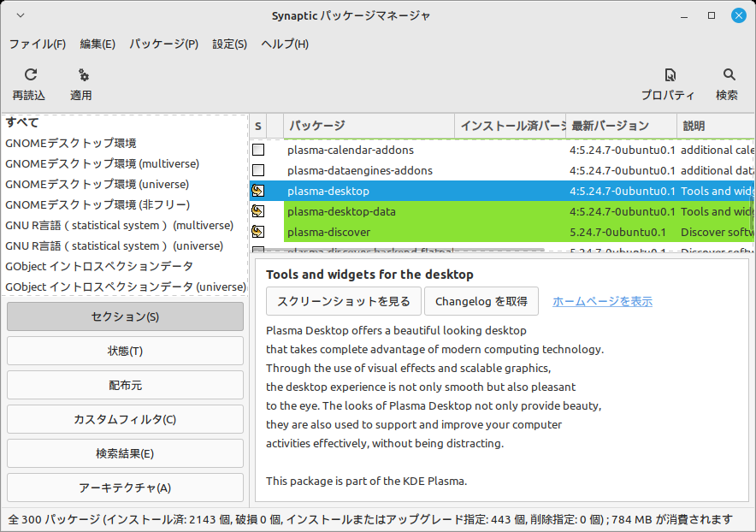756x532 pixels.
Task: Click plasma-desktop-data latest version cell
Action: click(623, 211)
